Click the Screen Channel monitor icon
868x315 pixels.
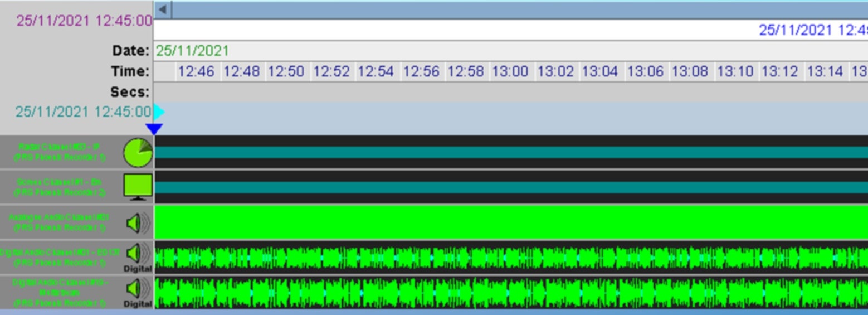pos(138,187)
